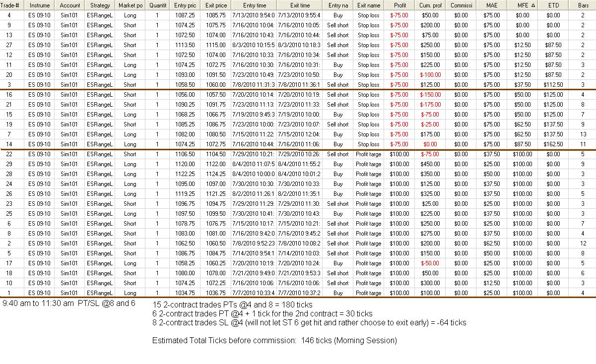Sort by the Entry time column header
This screenshot has width=596, height=364.
coord(254,5)
